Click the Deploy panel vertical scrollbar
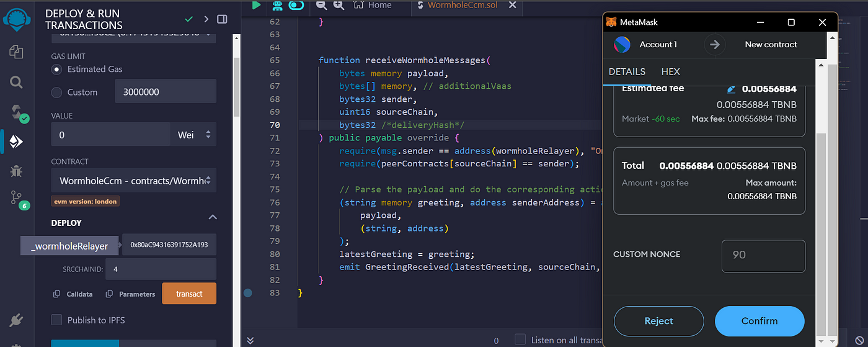Image resolution: width=868 pixels, height=347 pixels. [236, 87]
